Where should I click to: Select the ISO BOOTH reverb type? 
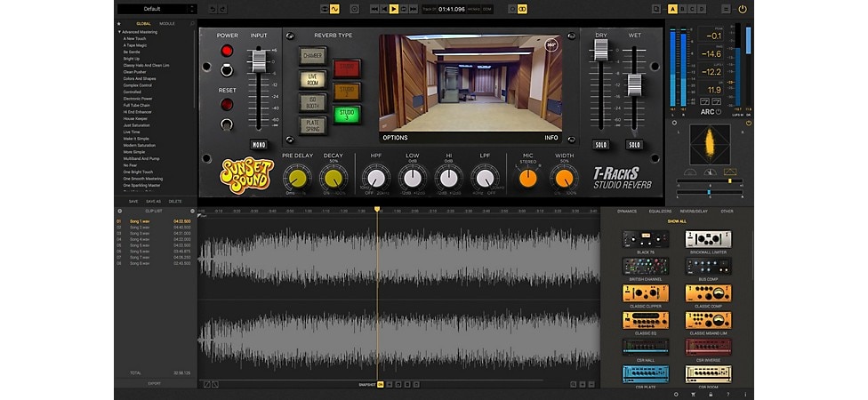pos(313,102)
